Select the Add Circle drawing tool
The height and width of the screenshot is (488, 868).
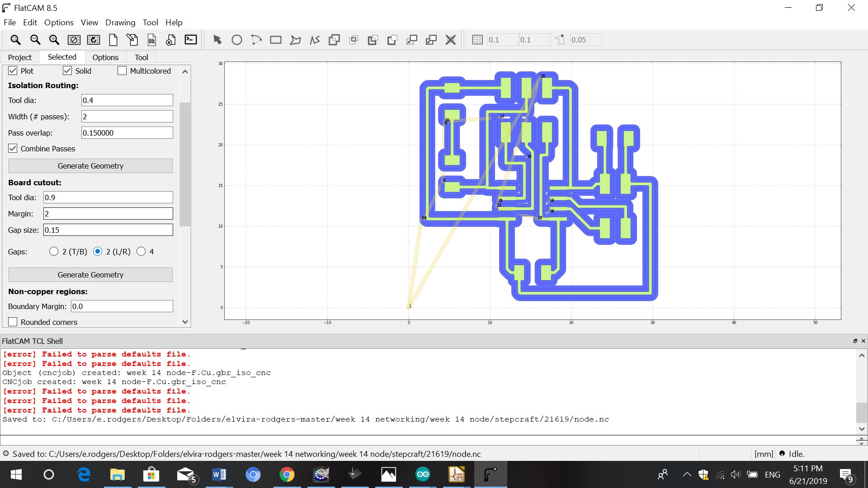pos(236,40)
